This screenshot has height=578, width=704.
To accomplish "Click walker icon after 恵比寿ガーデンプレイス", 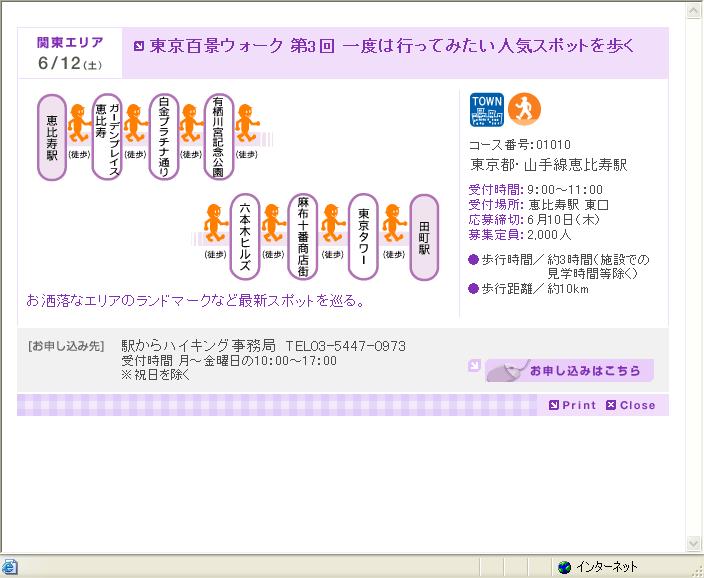I will point(135,124).
